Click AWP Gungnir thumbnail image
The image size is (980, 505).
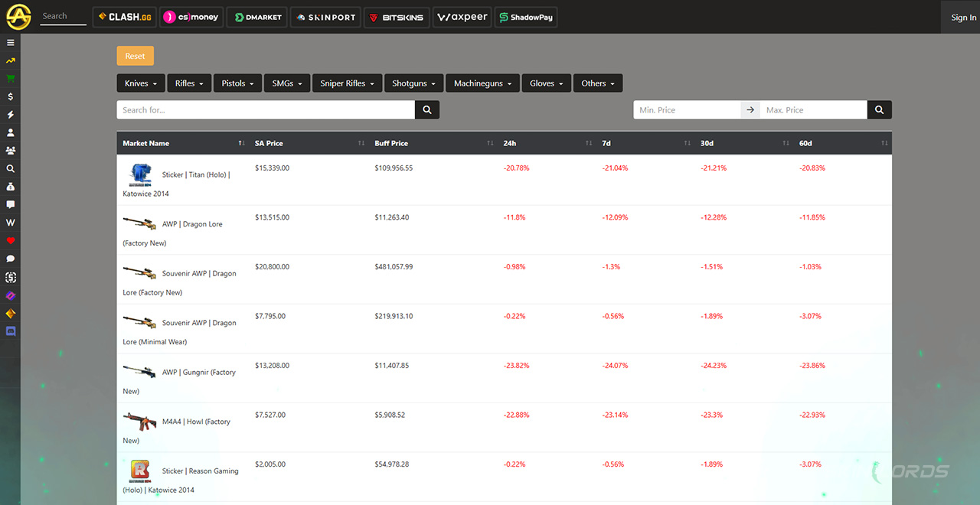point(139,371)
